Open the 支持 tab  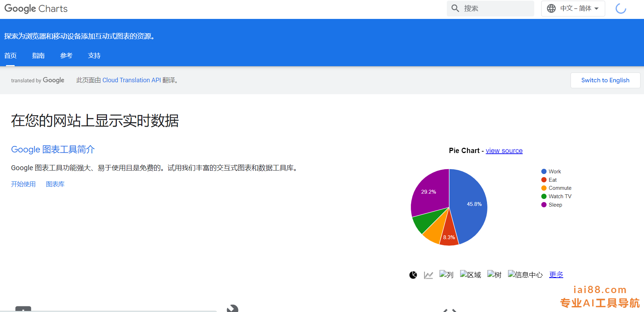[94, 56]
